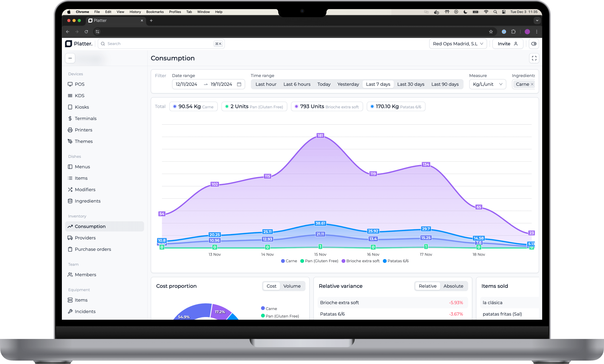The height and width of the screenshot is (364, 604).
Task: Open the Bookmarks menu in menu bar
Action: pos(155,12)
